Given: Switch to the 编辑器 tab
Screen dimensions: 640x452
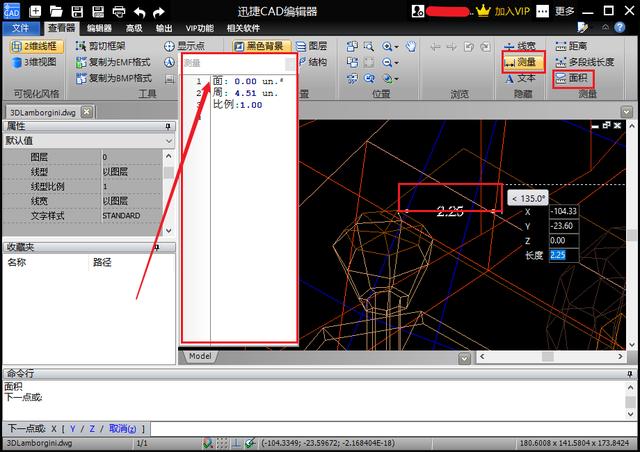Looking at the screenshot, I should 99,28.
